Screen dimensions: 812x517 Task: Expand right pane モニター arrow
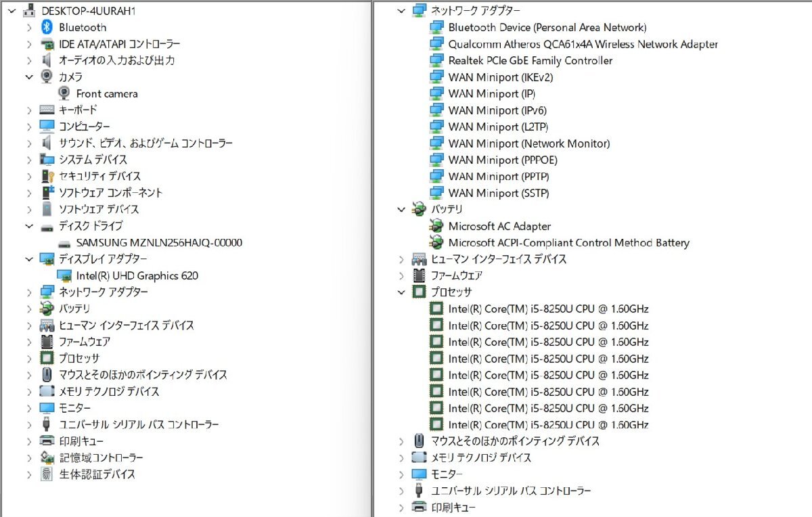click(402, 474)
